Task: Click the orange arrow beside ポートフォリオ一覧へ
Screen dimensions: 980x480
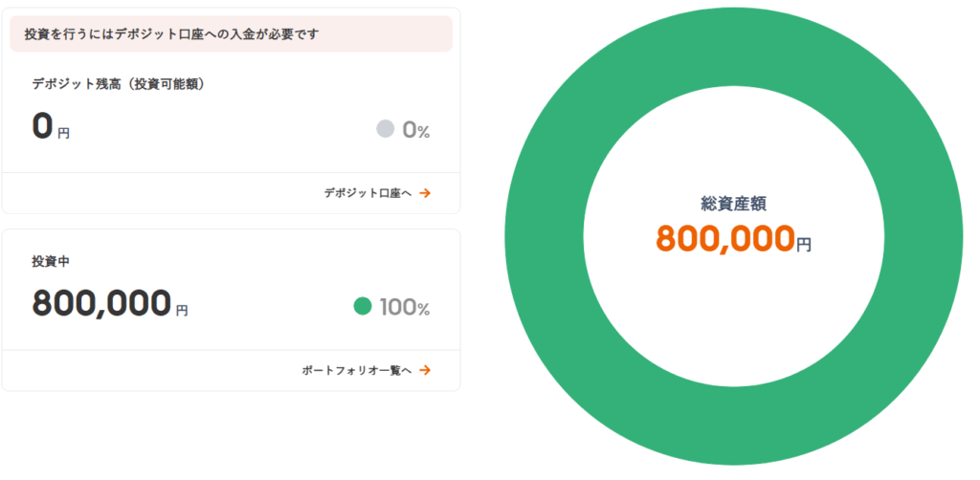Action: click(x=425, y=370)
